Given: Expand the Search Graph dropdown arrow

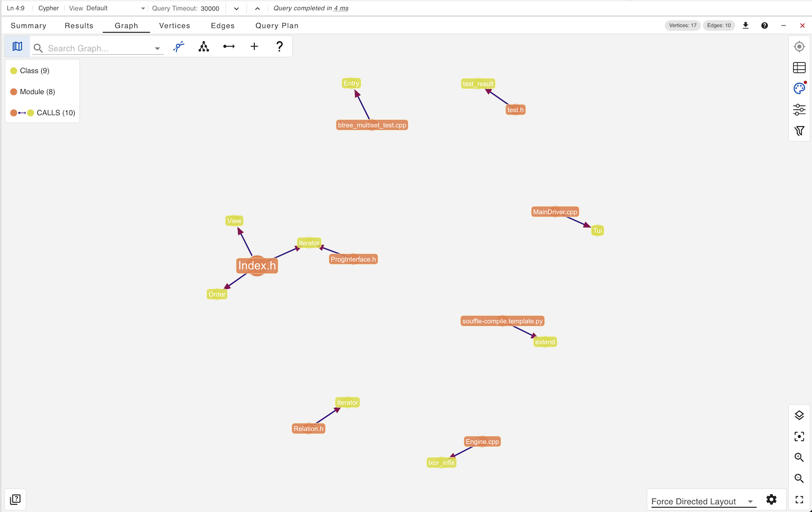Looking at the screenshot, I should [x=158, y=49].
